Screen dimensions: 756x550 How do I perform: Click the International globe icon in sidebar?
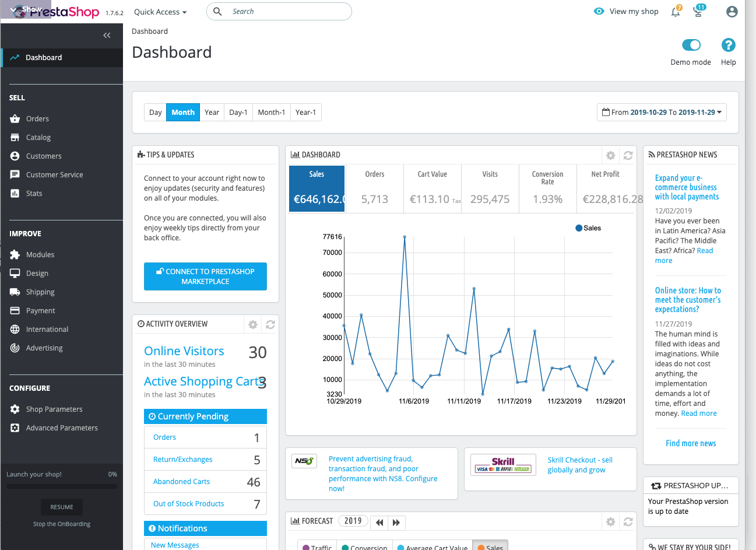coord(15,330)
